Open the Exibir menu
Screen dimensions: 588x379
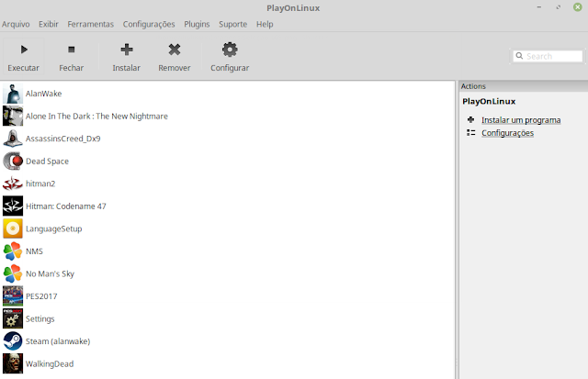click(x=49, y=25)
